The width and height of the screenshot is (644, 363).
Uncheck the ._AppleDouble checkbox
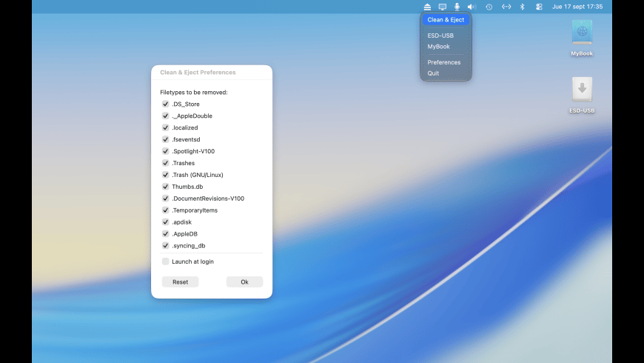tap(166, 116)
